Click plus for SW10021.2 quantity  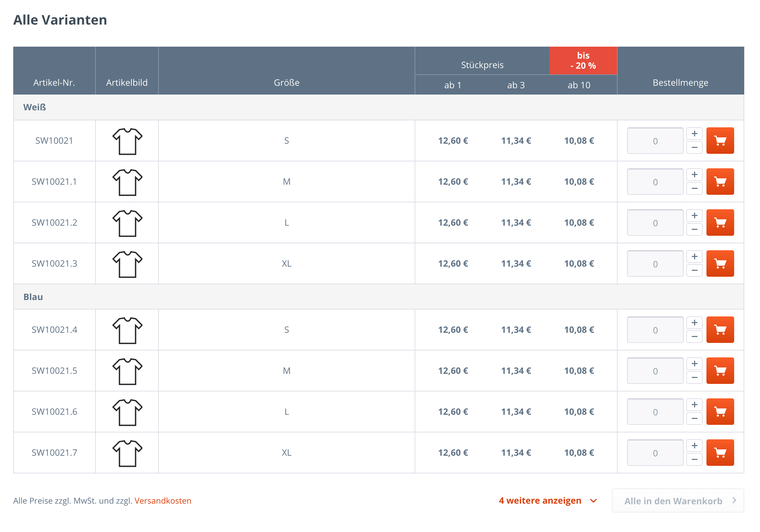[694, 216]
